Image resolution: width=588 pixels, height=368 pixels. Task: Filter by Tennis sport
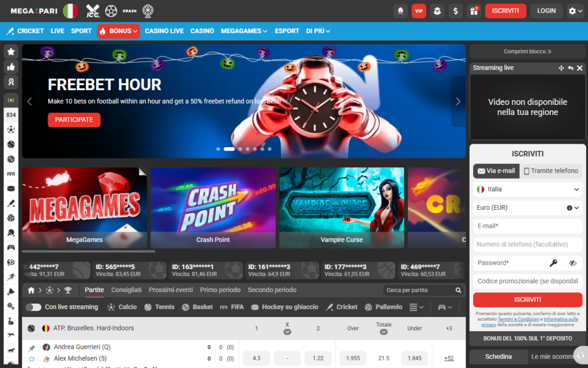pyautogui.click(x=160, y=307)
